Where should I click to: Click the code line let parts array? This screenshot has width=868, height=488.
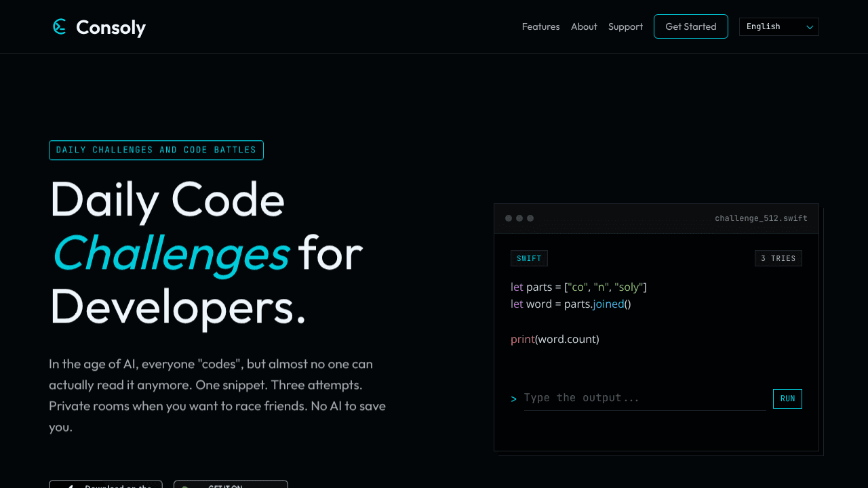[x=578, y=287]
